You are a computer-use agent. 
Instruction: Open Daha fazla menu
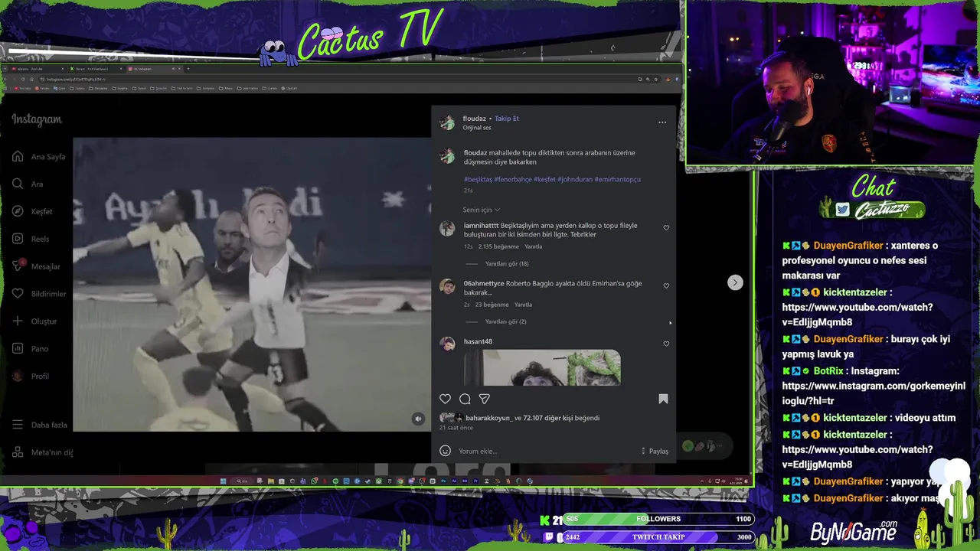point(40,425)
